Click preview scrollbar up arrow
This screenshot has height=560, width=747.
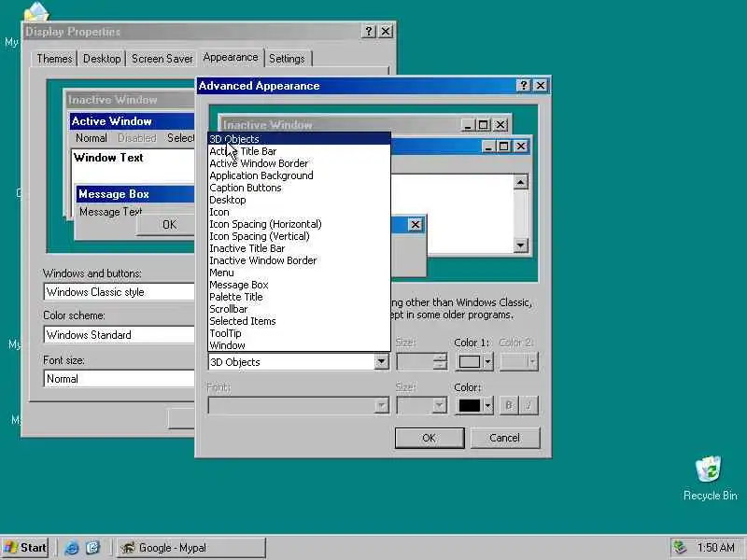521,182
